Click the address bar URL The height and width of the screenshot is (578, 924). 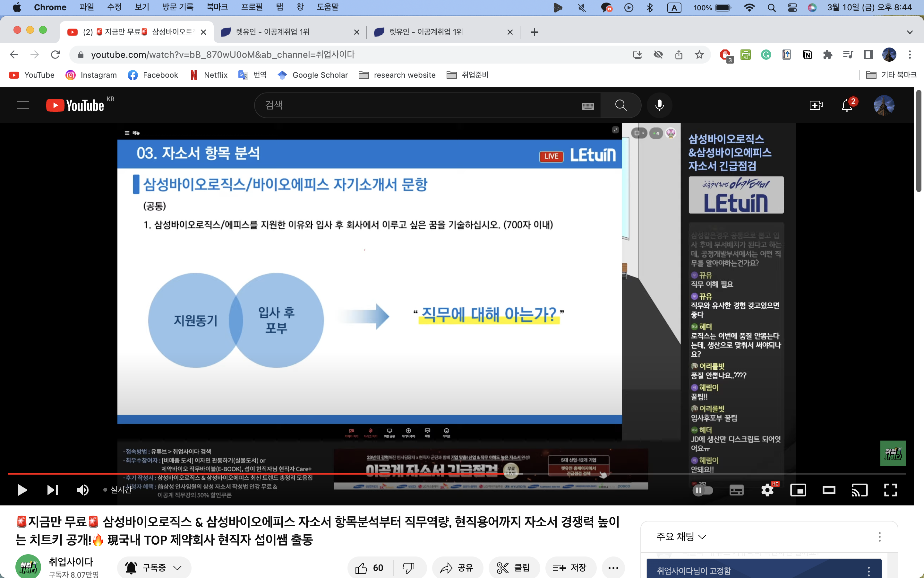pos(223,55)
